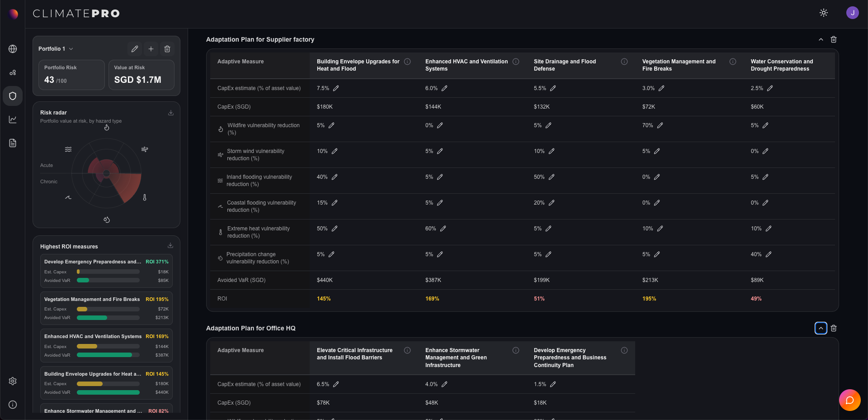The width and height of the screenshot is (868, 420).
Task: Open the user avatar menu J
Action: (853, 13)
